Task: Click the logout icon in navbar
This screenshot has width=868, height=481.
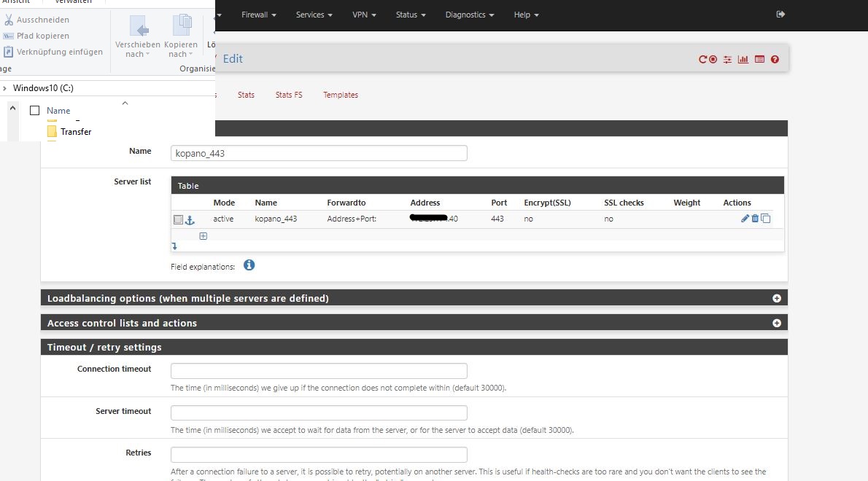Action: coord(780,14)
